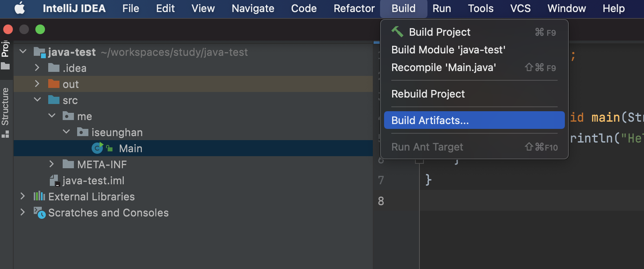Choose Build Module 'java-test'
Screen dimensions: 644x269
pos(474,50)
